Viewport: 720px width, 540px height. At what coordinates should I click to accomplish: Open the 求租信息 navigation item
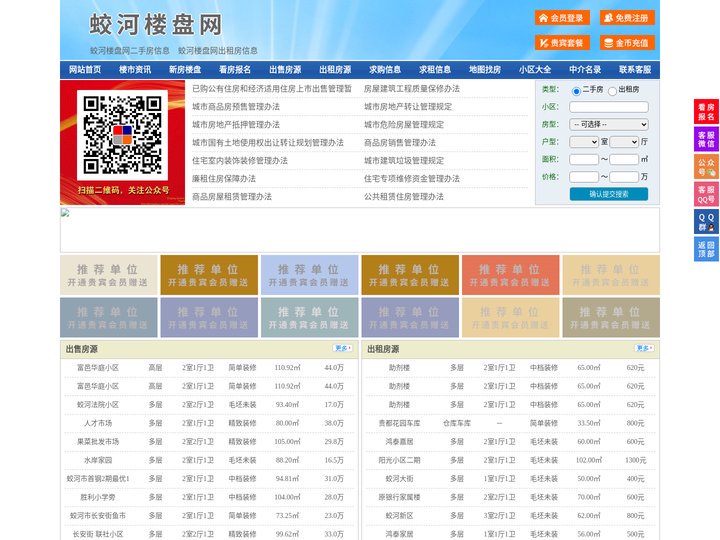click(x=435, y=70)
